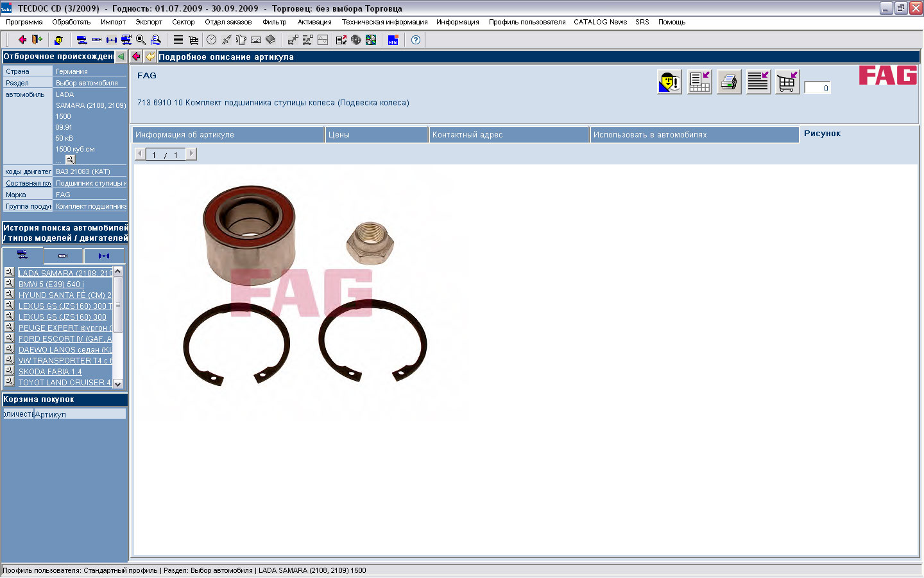Click the exit door icon in toolbar
This screenshot has height=578, width=924.
pyautogui.click(x=37, y=40)
